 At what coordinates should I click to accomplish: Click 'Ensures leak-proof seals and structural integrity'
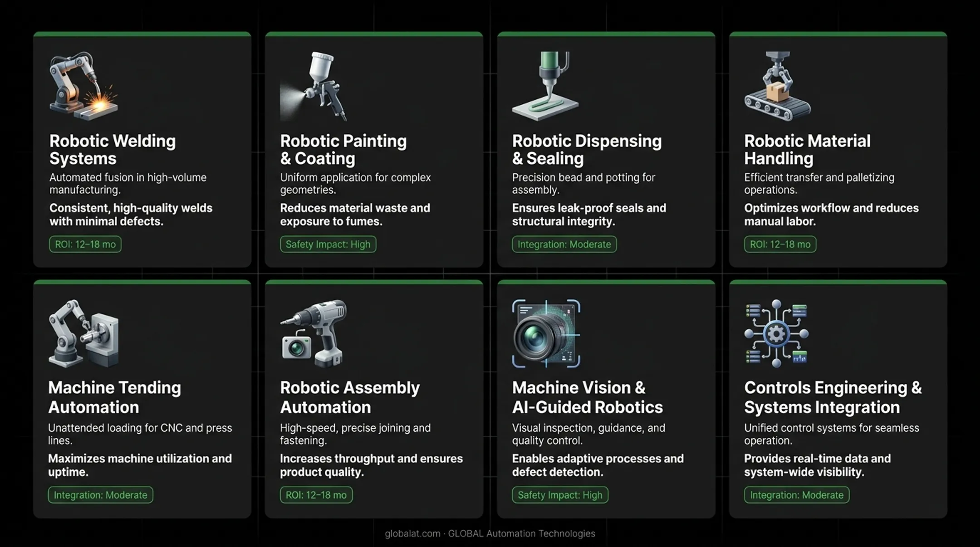tap(589, 215)
